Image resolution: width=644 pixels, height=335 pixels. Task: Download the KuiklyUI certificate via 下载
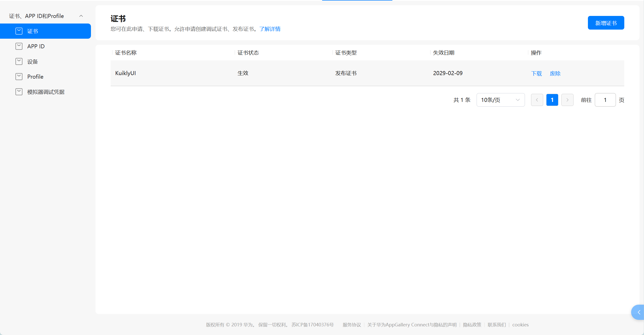pos(536,73)
